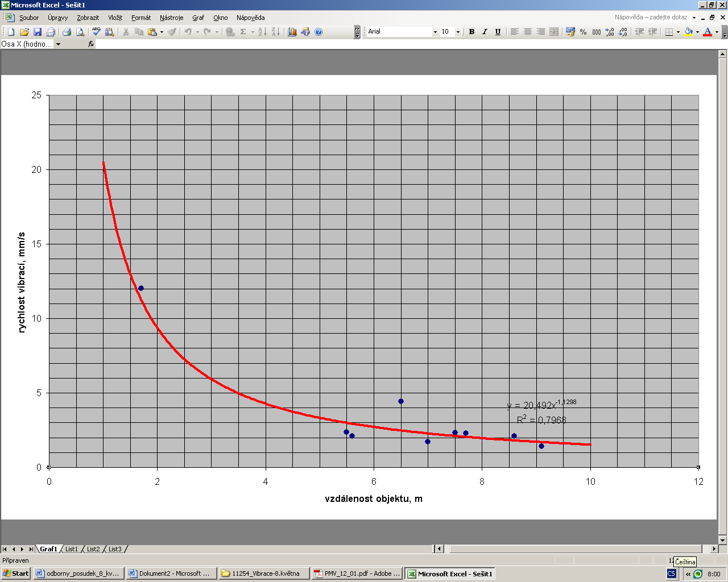
Task: Save the workbook with the diskette icon
Action: coord(38,32)
